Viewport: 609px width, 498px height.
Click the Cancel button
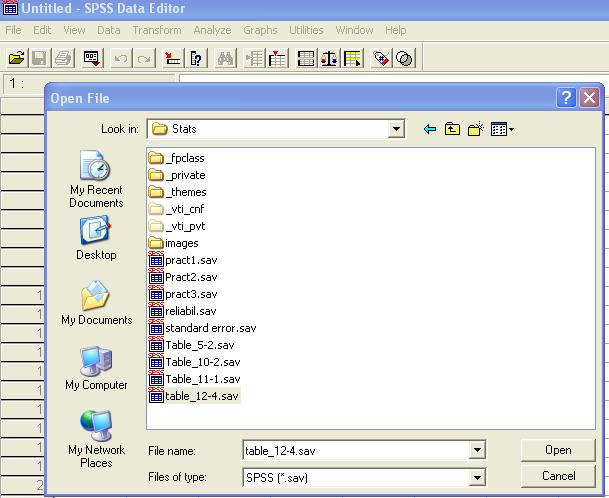[558, 476]
